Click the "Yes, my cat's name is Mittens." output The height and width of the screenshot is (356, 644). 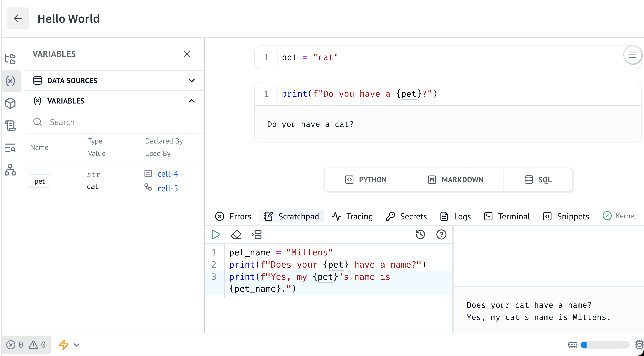(x=539, y=317)
